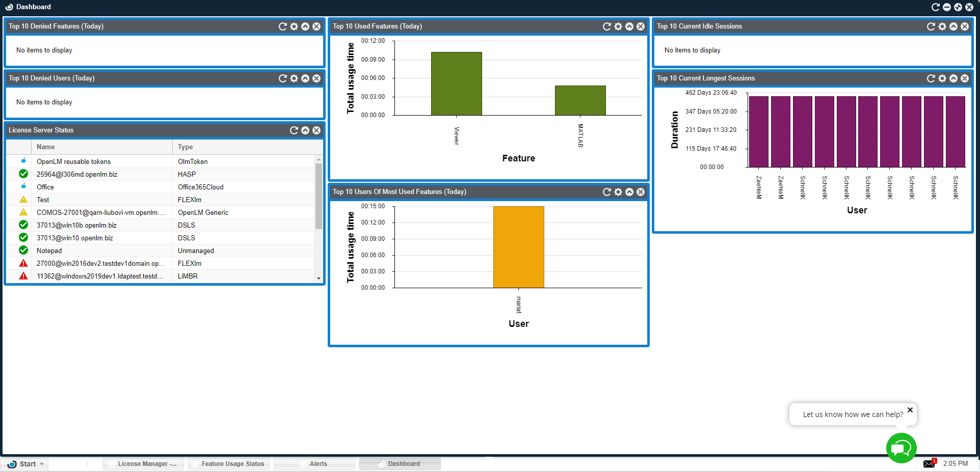Collapse Top 10 Users Of Most Used Features panel
980x472 pixels.
coord(629,192)
